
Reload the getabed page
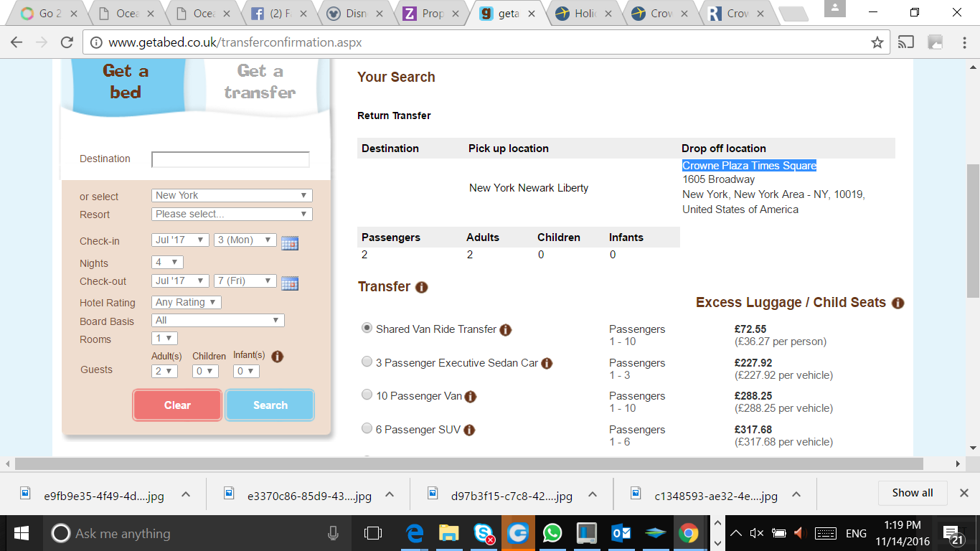pos(67,42)
